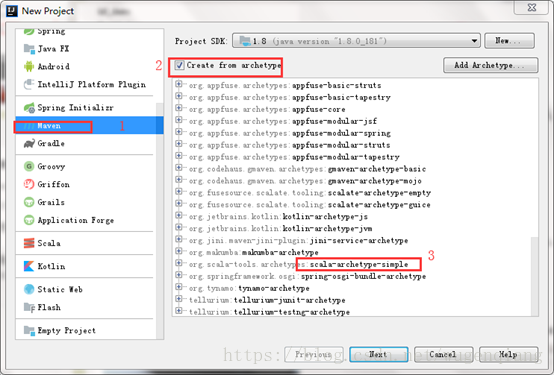Click the Java FX folder icon

point(29,48)
